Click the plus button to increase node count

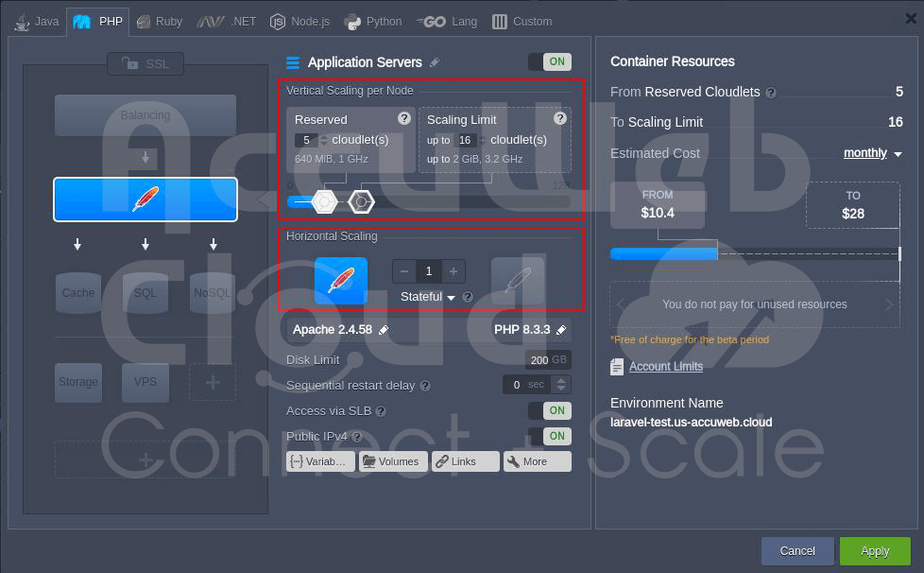[453, 271]
